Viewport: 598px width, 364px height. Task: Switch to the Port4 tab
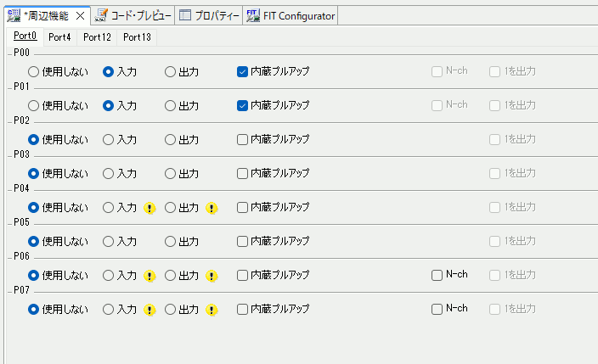(59, 37)
